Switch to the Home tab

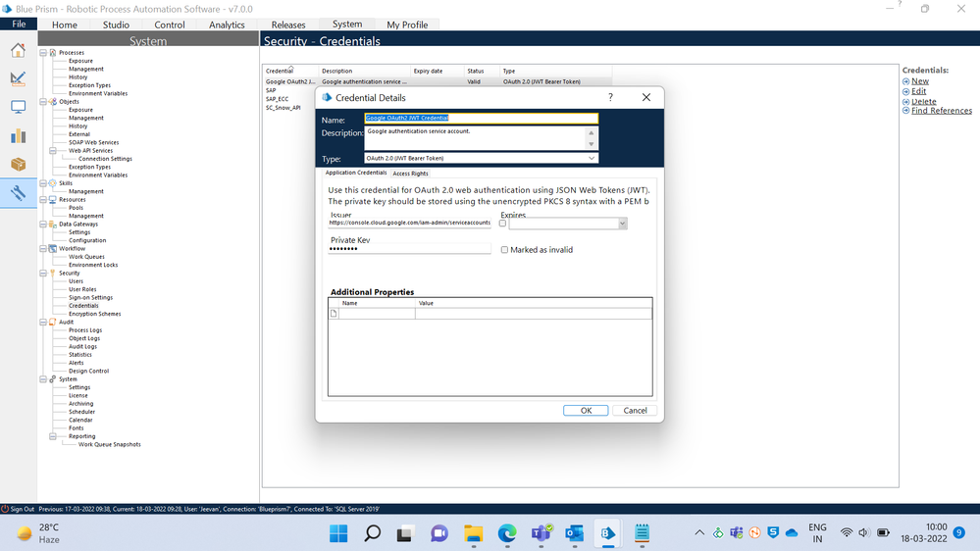(65, 25)
